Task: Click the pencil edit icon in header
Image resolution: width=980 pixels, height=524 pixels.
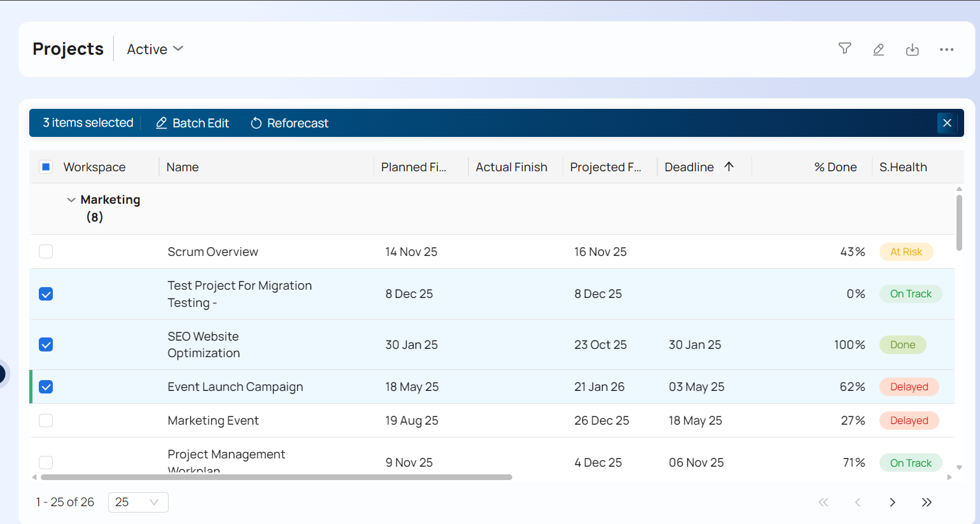Action: tap(878, 49)
